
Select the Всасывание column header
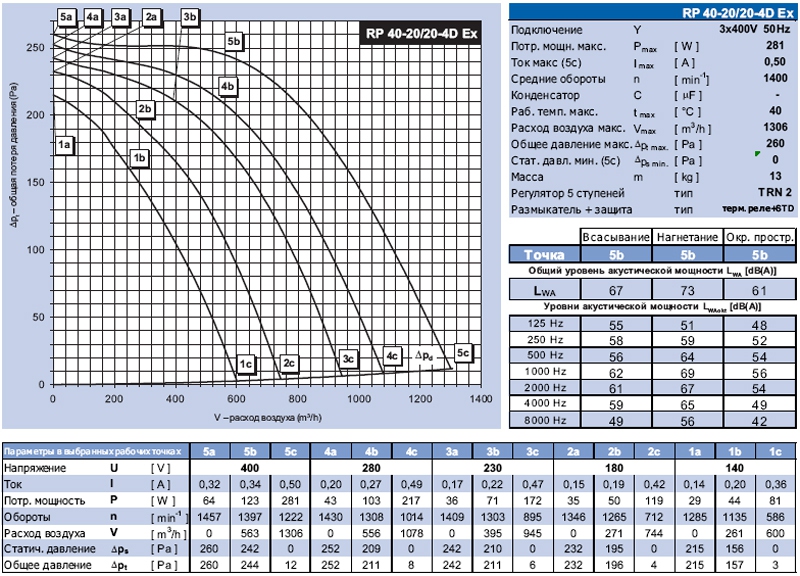(616, 237)
